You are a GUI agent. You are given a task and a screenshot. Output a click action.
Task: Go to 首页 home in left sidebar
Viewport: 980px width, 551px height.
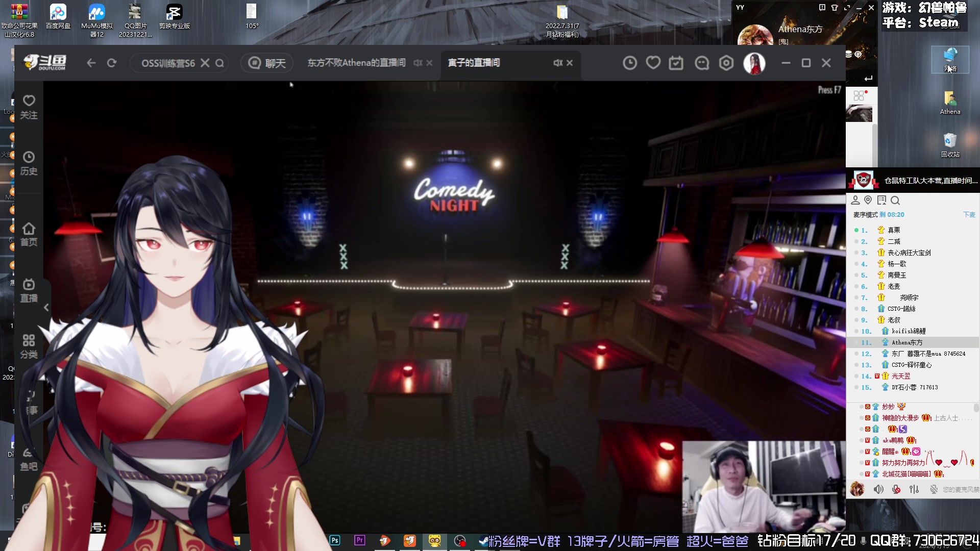pyautogui.click(x=29, y=234)
